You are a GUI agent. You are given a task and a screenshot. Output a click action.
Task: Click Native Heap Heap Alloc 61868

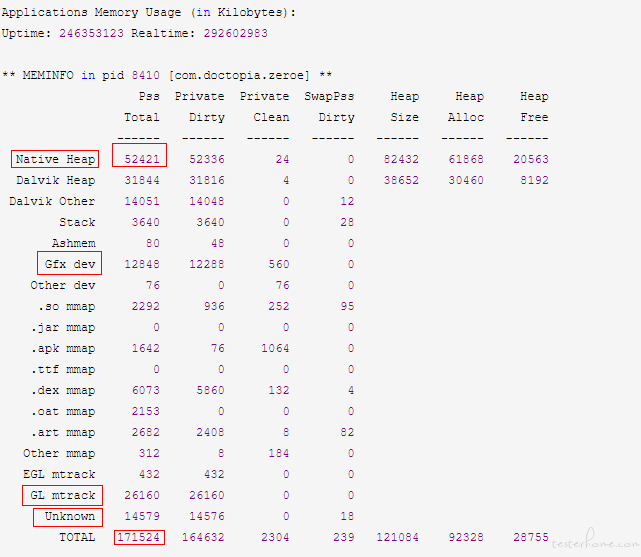tap(466, 159)
